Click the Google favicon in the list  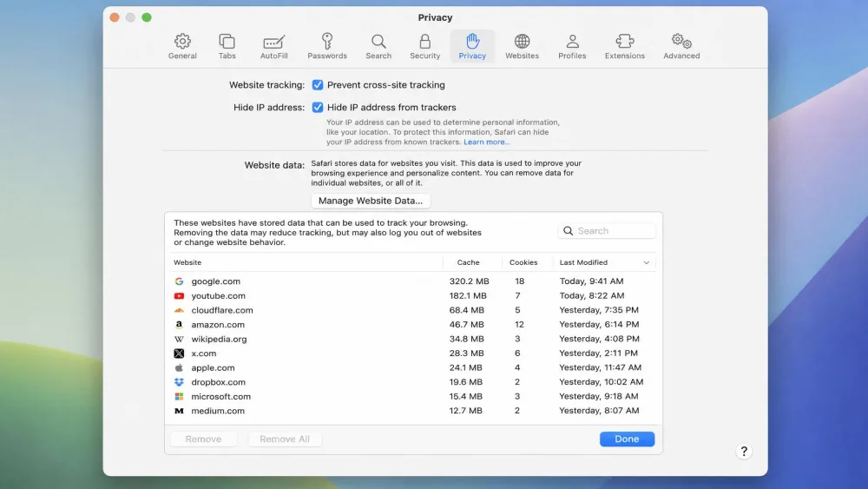(179, 281)
